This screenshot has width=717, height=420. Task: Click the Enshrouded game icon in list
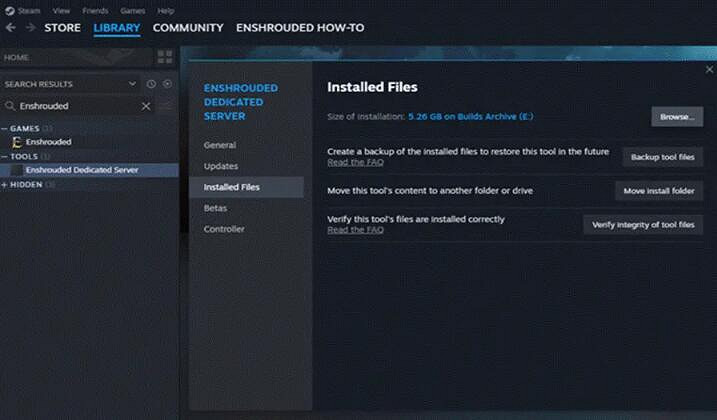pos(16,142)
